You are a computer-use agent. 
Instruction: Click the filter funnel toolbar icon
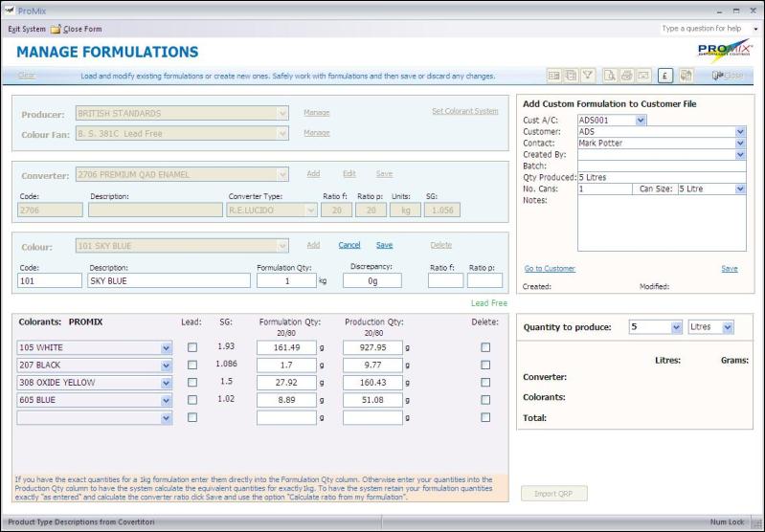tap(589, 76)
